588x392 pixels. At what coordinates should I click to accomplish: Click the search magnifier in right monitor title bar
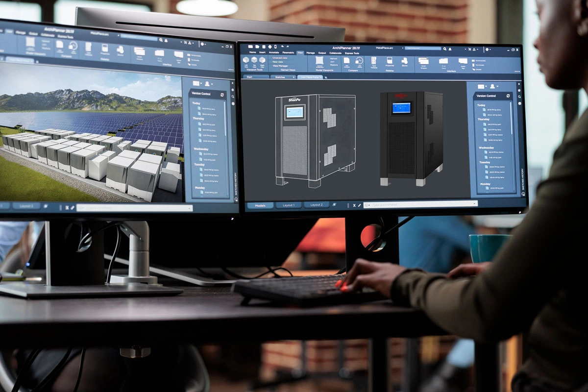pos(445,49)
